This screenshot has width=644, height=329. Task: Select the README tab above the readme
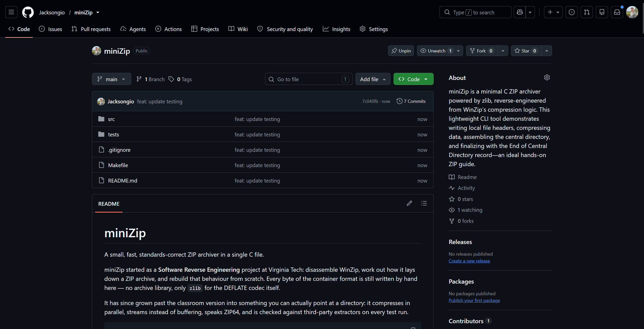click(x=109, y=204)
